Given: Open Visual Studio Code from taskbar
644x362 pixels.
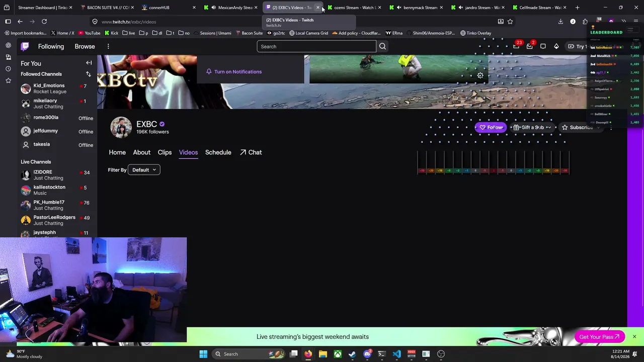Looking at the screenshot, I should click(396, 354).
